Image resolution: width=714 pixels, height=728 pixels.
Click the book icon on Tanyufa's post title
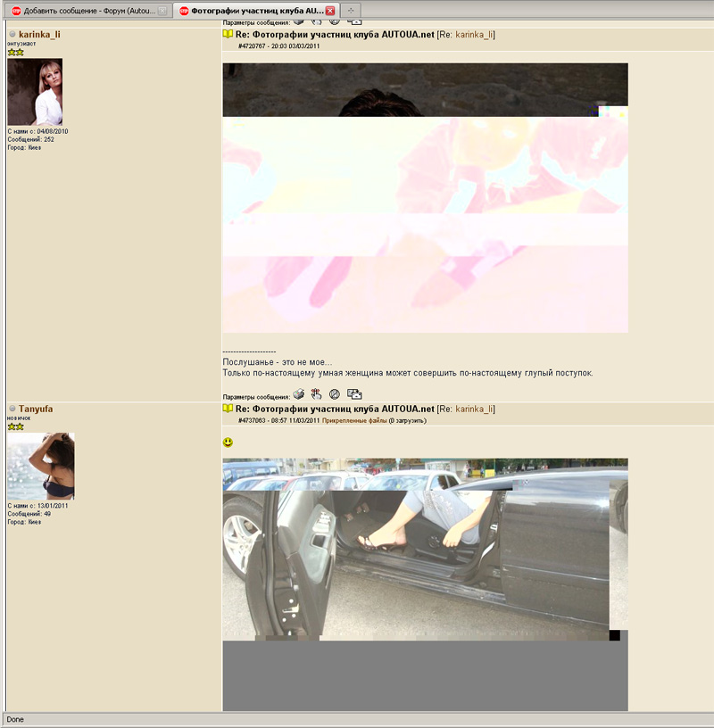coord(228,409)
